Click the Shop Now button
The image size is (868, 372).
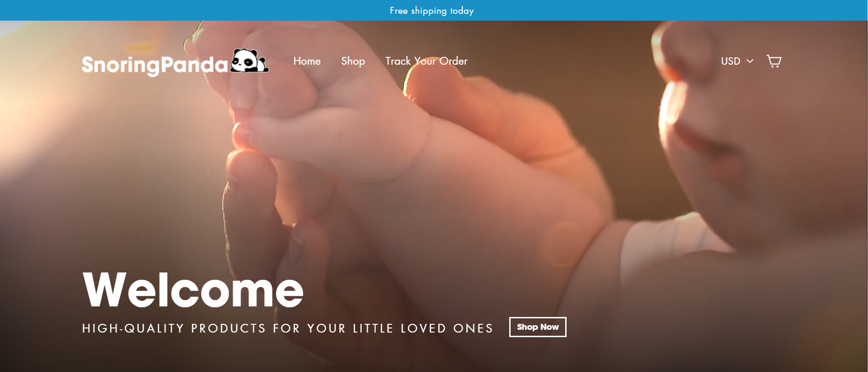(538, 327)
